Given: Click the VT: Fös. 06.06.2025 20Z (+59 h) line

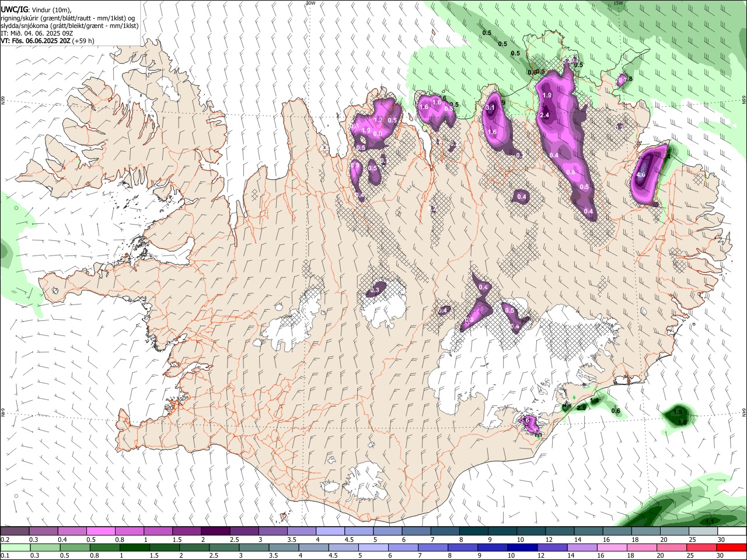Looking at the screenshot, I should point(47,41).
